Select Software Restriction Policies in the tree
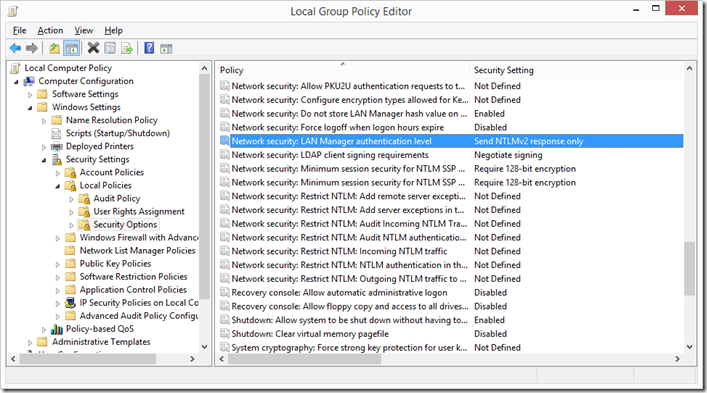 click(x=133, y=277)
